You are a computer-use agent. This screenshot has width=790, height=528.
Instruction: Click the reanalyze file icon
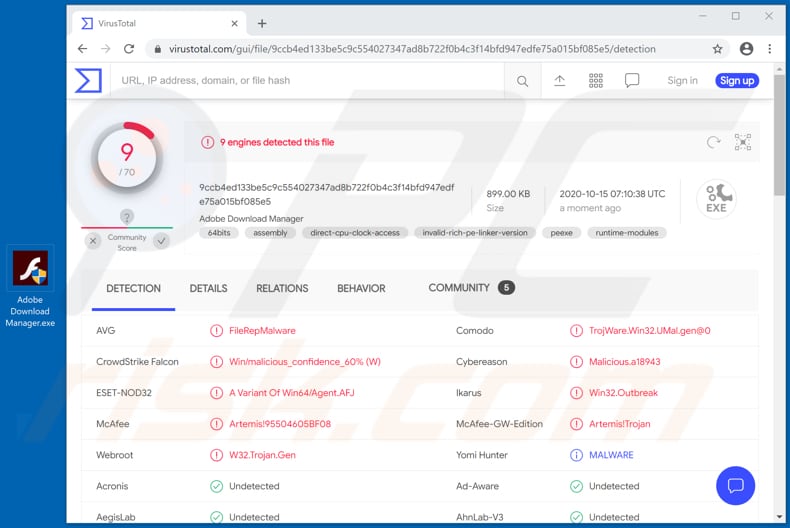pos(713,143)
